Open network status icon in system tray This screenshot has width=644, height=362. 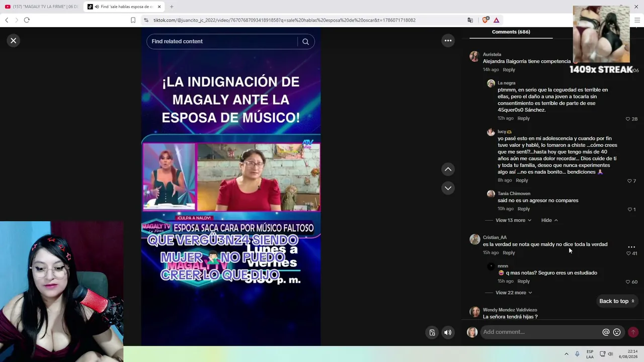click(602, 354)
